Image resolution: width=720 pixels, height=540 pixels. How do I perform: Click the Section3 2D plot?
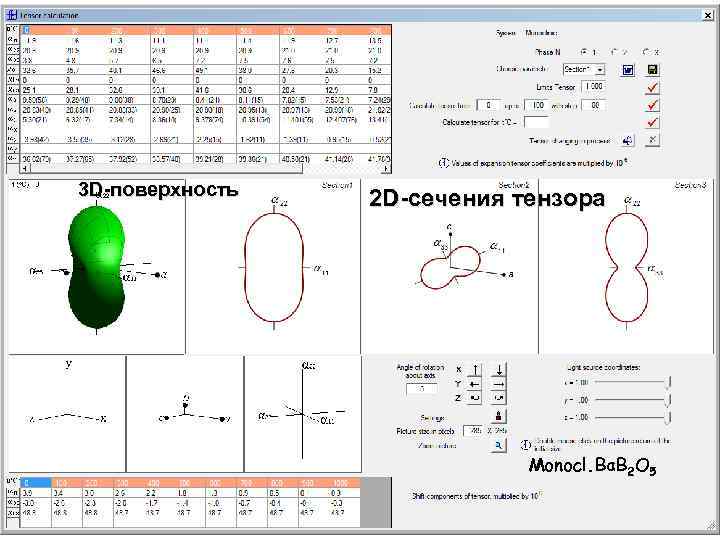[x=626, y=267]
